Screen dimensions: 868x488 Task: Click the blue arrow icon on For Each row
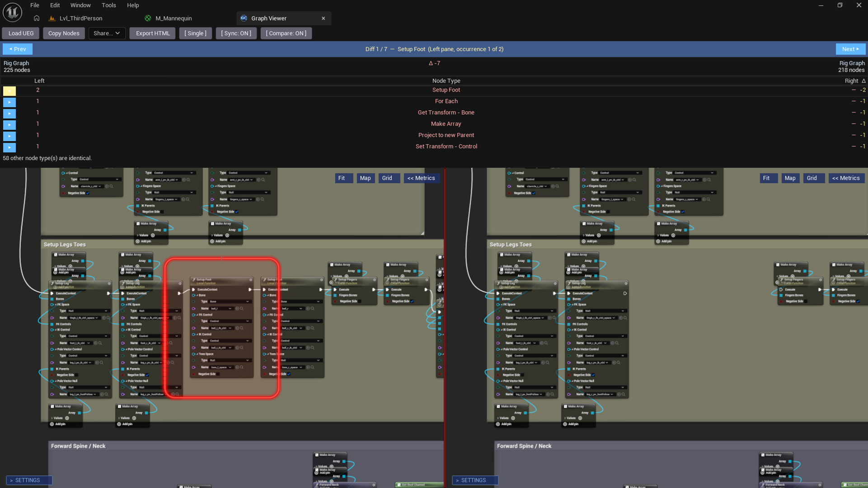tap(9, 102)
